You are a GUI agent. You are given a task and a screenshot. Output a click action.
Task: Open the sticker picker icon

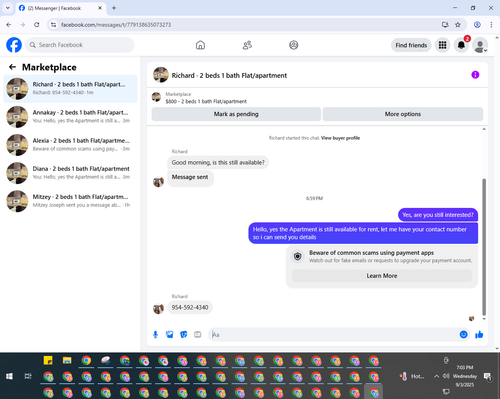coord(184,334)
